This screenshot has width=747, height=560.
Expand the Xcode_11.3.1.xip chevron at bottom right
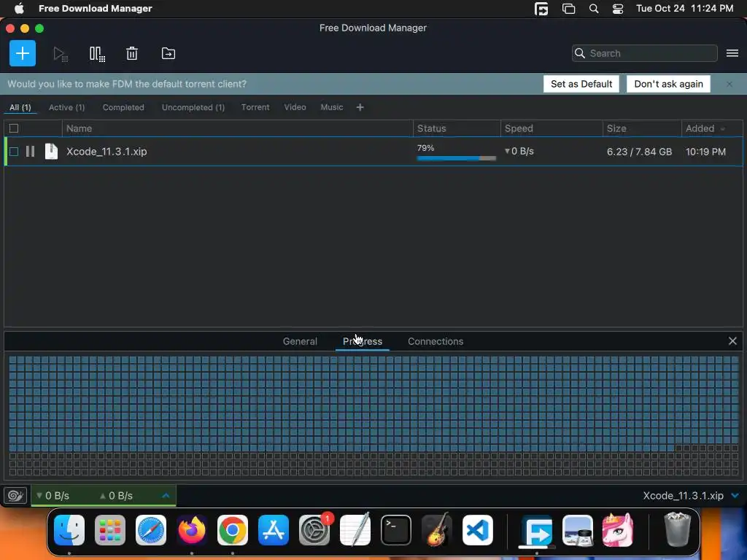[x=735, y=496]
